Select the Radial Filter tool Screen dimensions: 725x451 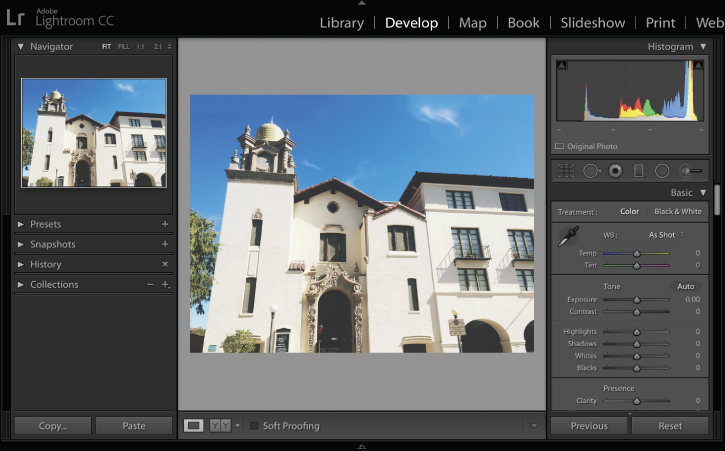[x=662, y=171]
